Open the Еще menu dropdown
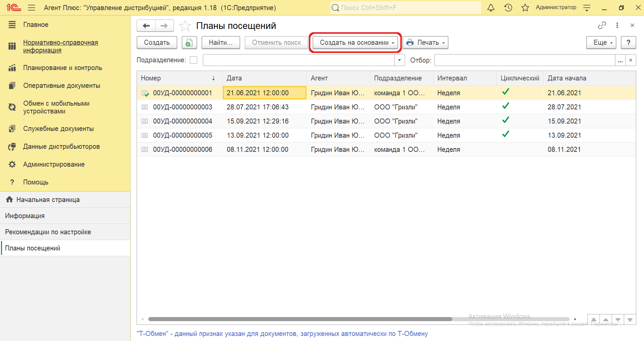 (601, 42)
